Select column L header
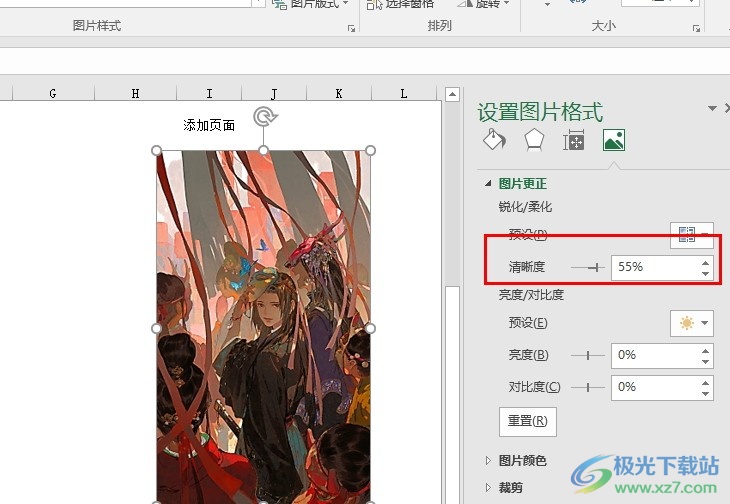This screenshot has height=504, width=730. [404, 93]
